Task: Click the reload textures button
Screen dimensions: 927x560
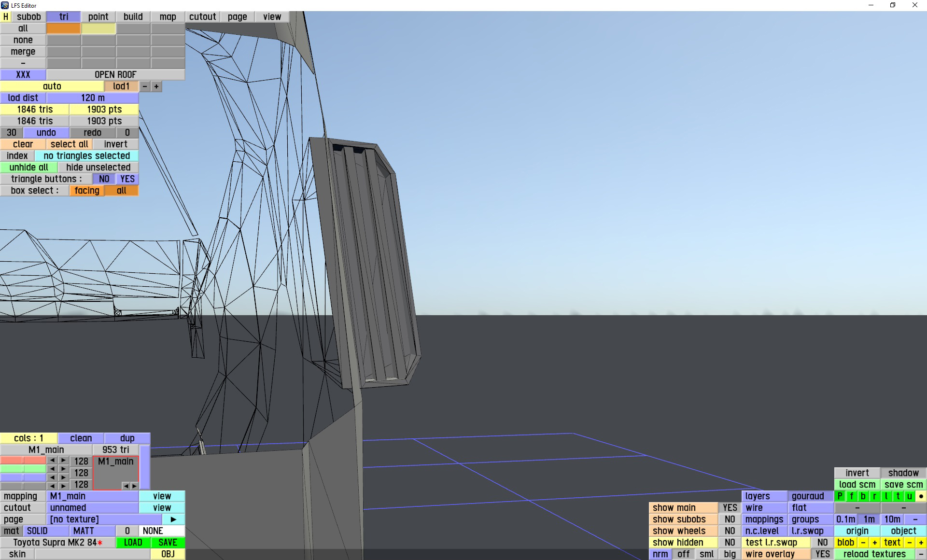Action: coord(874,554)
